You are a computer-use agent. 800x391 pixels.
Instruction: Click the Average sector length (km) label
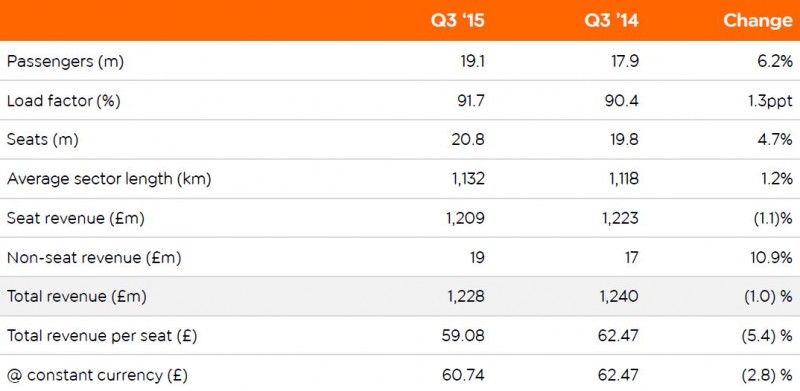tap(109, 179)
